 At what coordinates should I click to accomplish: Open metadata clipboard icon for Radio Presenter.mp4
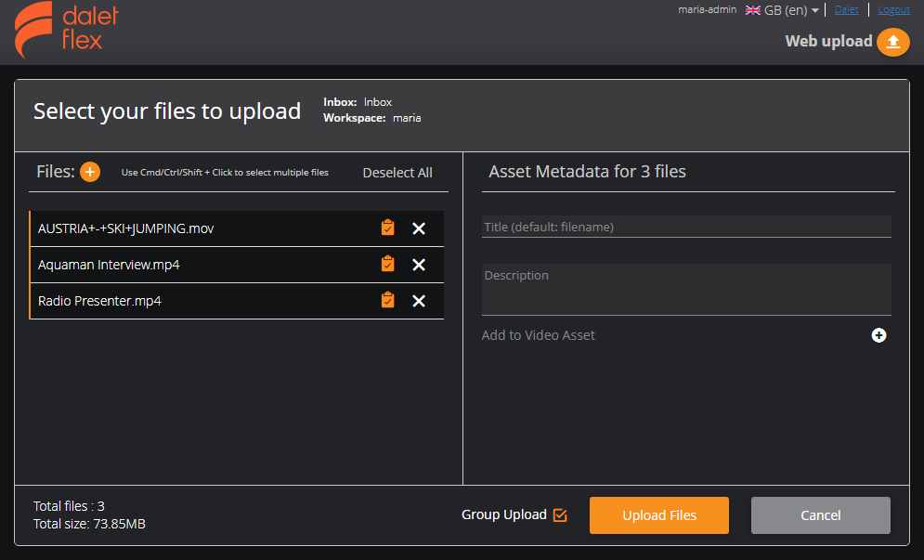387,300
